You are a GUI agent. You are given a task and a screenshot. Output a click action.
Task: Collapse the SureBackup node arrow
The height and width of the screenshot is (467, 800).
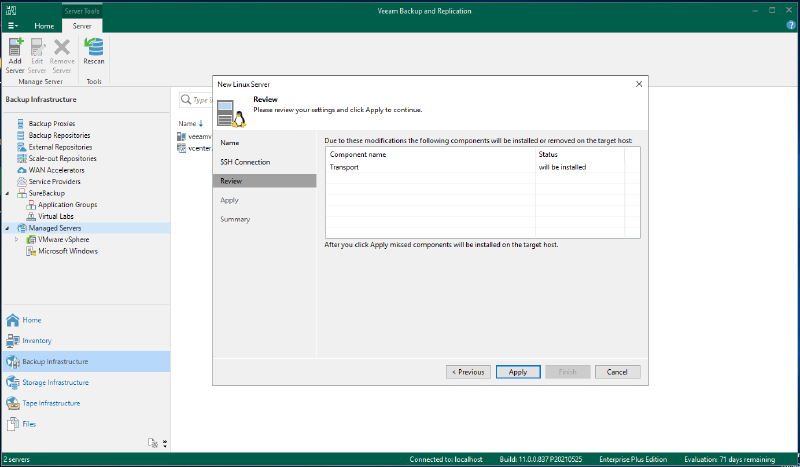coord(7,193)
